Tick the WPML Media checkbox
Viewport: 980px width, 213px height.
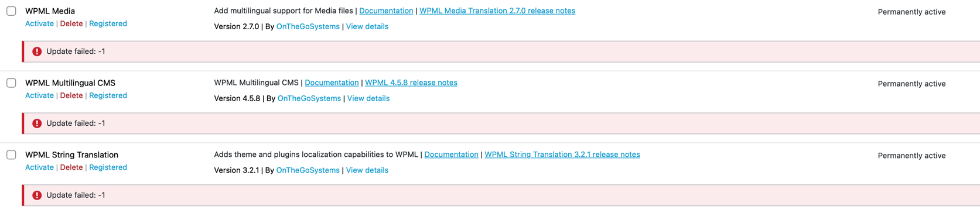tap(11, 11)
